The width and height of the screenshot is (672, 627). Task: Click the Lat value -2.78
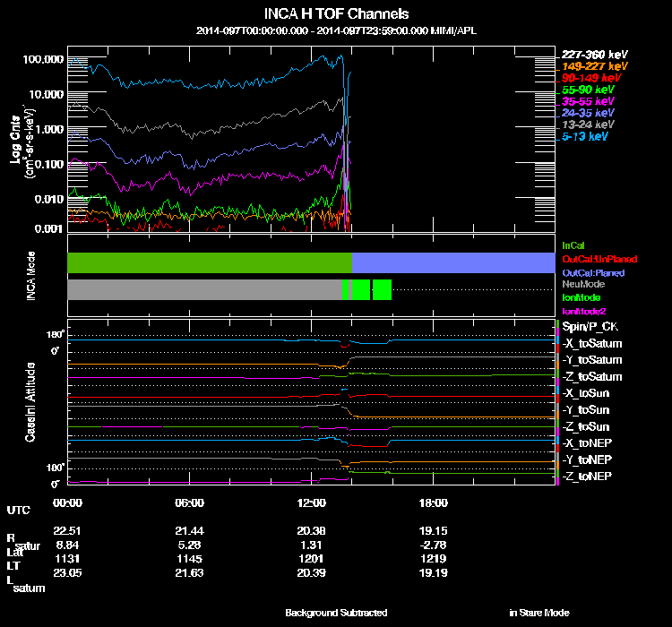coord(434,545)
